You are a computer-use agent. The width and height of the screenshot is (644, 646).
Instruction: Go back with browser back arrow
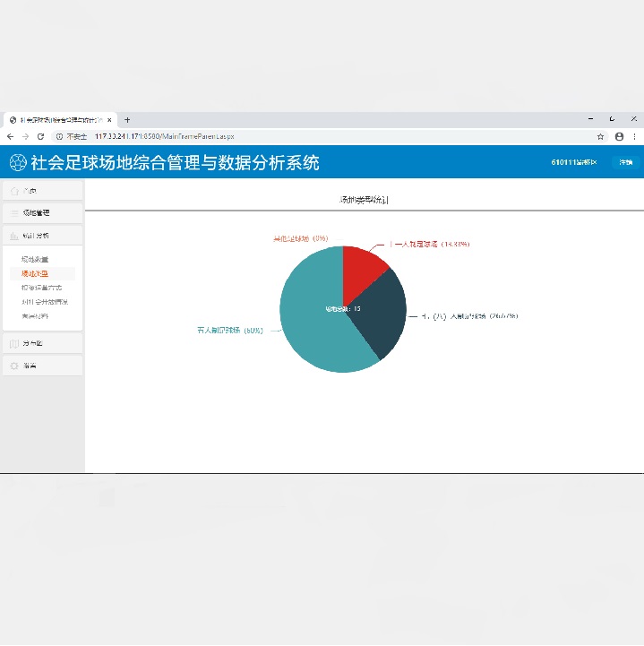point(10,136)
